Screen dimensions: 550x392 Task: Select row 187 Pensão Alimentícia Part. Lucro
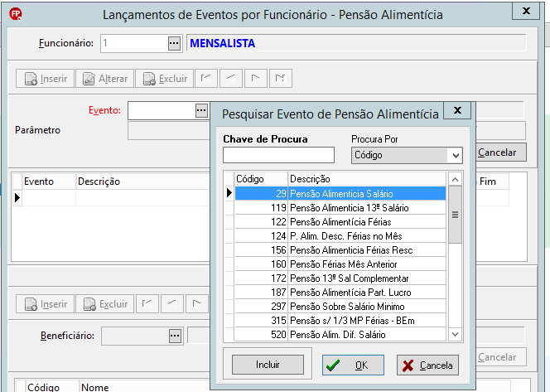340,293
